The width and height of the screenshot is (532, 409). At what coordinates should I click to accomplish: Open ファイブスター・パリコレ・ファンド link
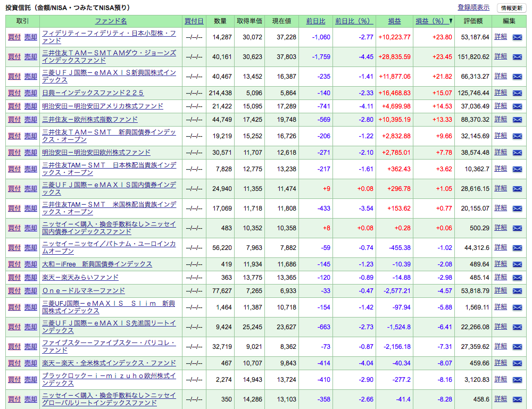[x=109, y=347]
